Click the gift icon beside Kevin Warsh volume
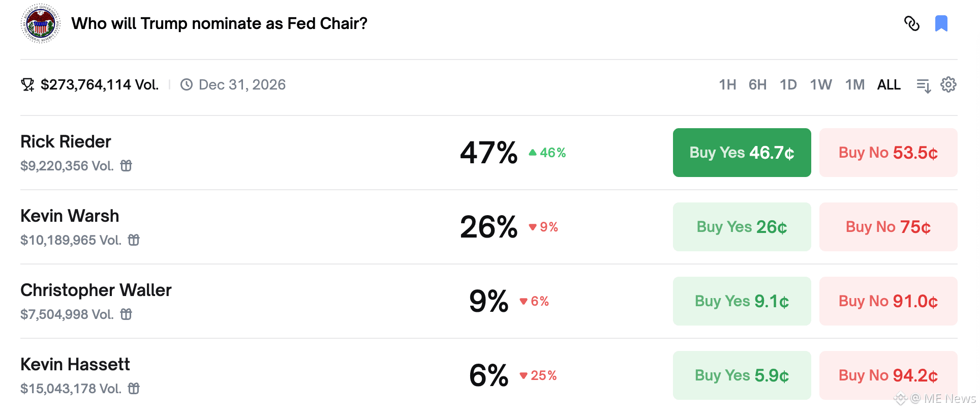The width and height of the screenshot is (980, 411). 134,240
